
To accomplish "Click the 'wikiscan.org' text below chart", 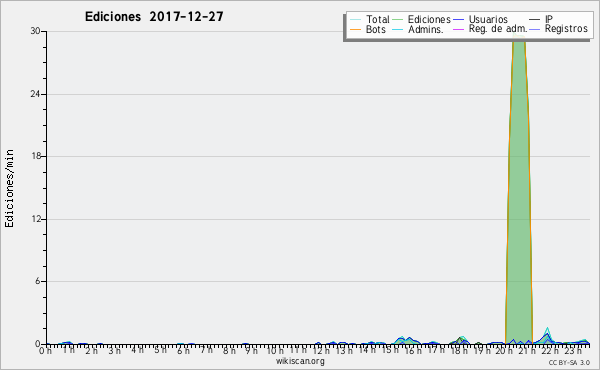I will (300, 361).
